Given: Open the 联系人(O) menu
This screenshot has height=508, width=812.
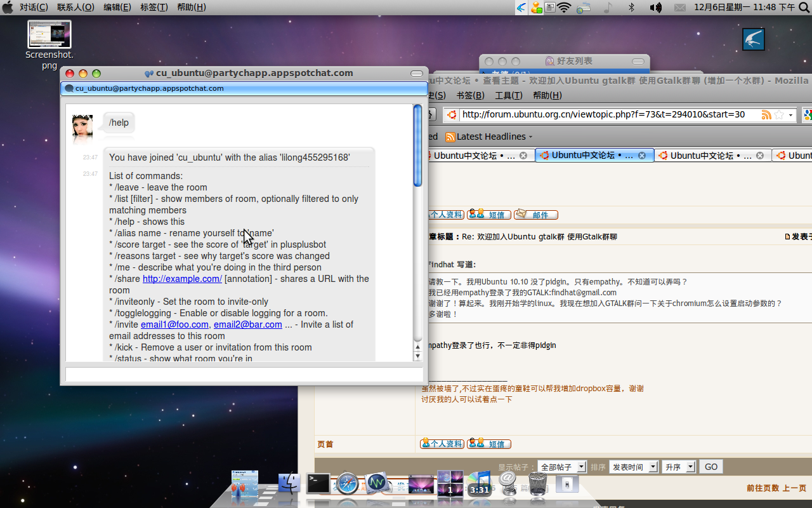Looking at the screenshot, I should pos(75,7).
